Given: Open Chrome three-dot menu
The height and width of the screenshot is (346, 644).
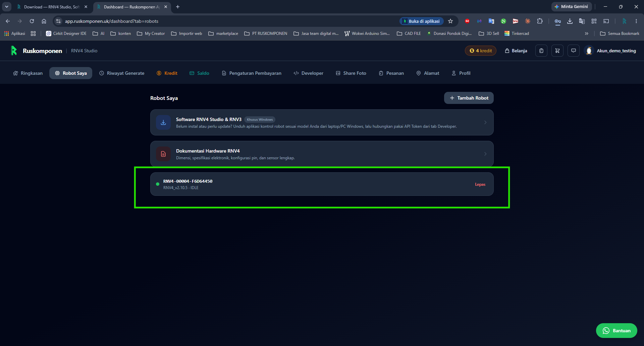Looking at the screenshot, I should [x=636, y=21].
